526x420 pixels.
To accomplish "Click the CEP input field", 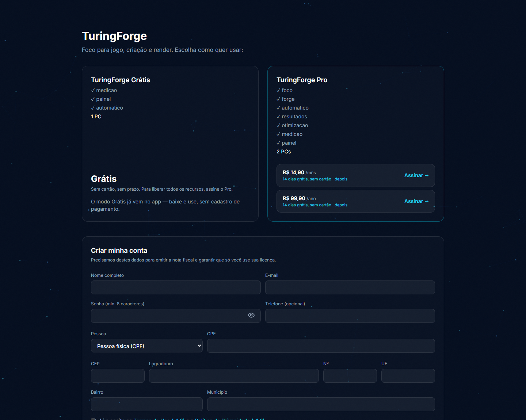I will [x=118, y=376].
